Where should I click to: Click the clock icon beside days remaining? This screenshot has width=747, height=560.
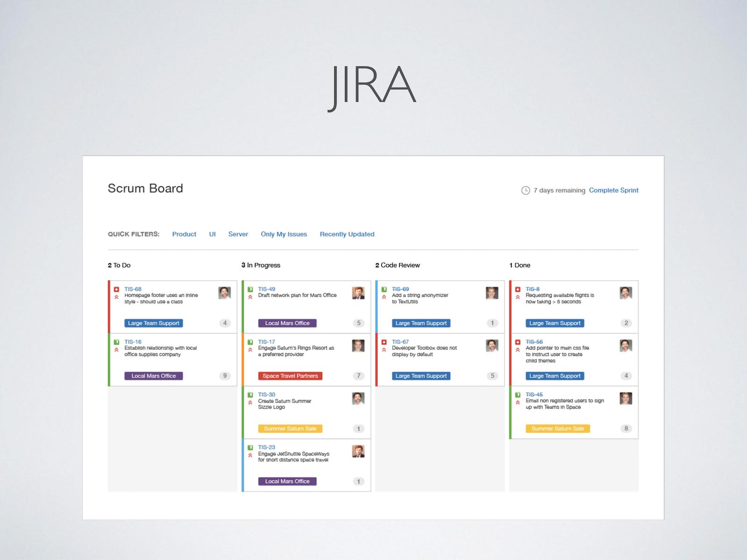tap(526, 190)
